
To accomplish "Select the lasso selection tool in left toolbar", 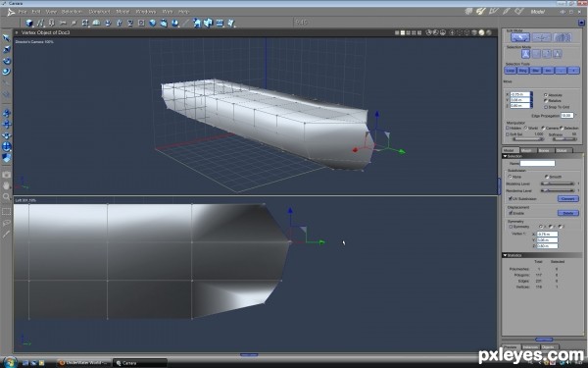I will click(7, 223).
